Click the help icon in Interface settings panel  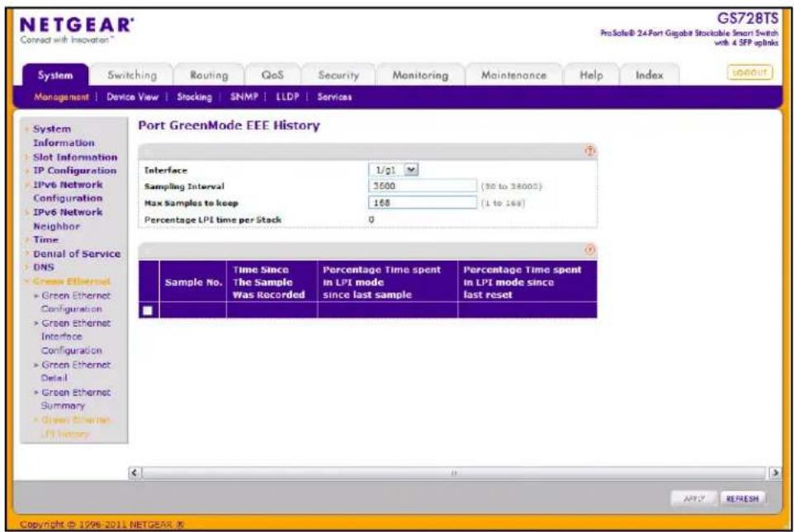click(x=590, y=151)
